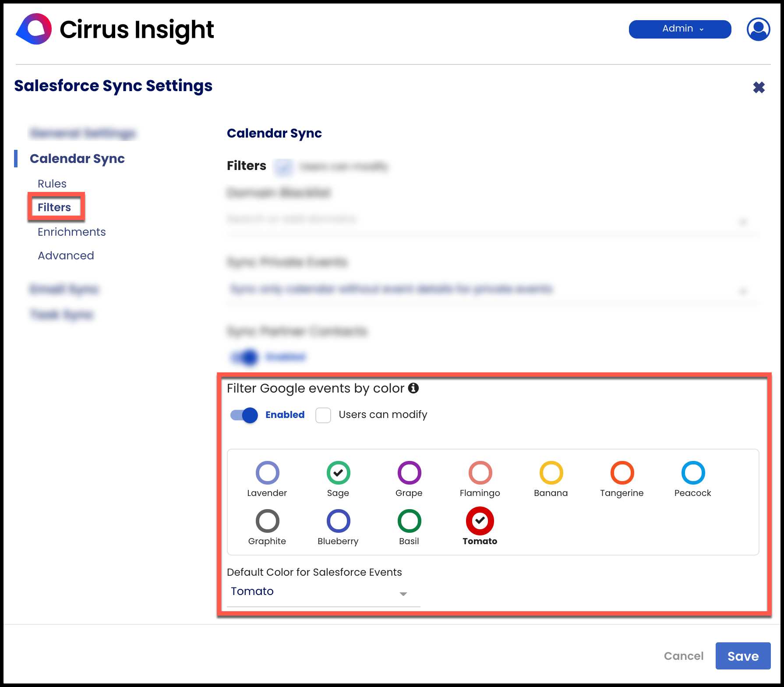
Task: Toggle the blurred Sync Partner Contacts switch
Action: (245, 358)
